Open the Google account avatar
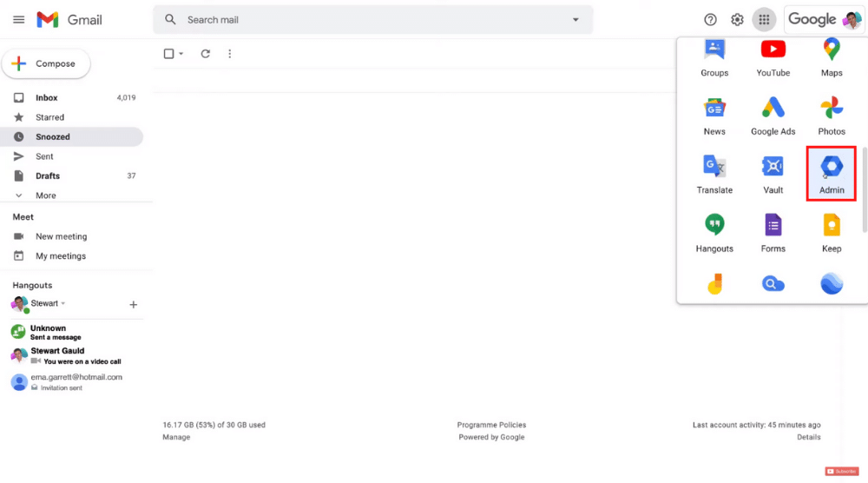This screenshot has width=868, height=483. pos(852,20)
